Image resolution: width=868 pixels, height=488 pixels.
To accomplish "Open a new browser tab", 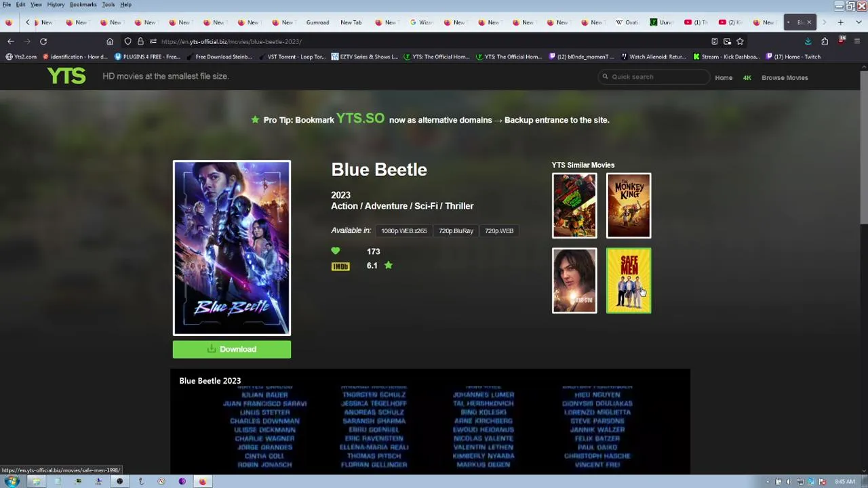I will pos(840,22).
